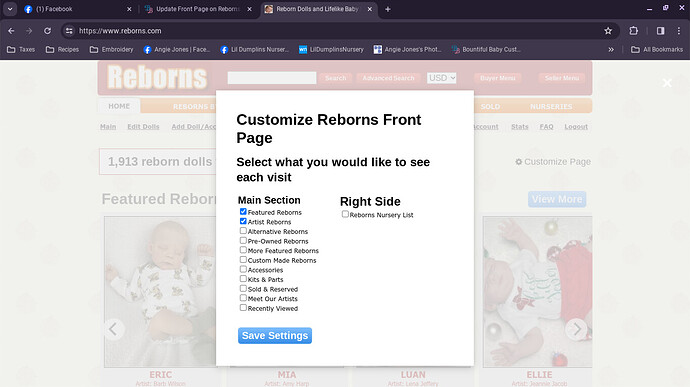Open the USD currency dropdown
The image size is (690, 387).
pyautogui.click(x=441, y=78)
